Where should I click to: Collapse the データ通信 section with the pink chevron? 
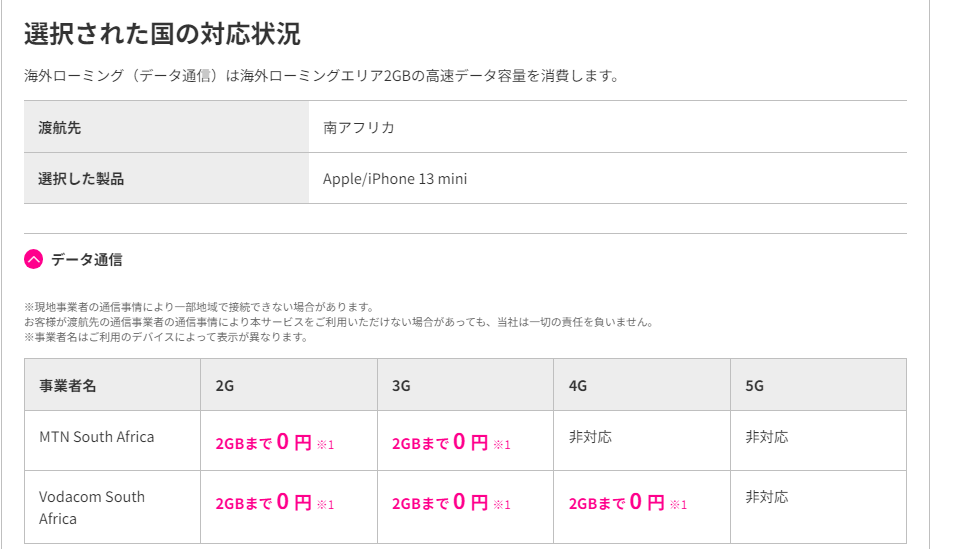coord(34,260)
